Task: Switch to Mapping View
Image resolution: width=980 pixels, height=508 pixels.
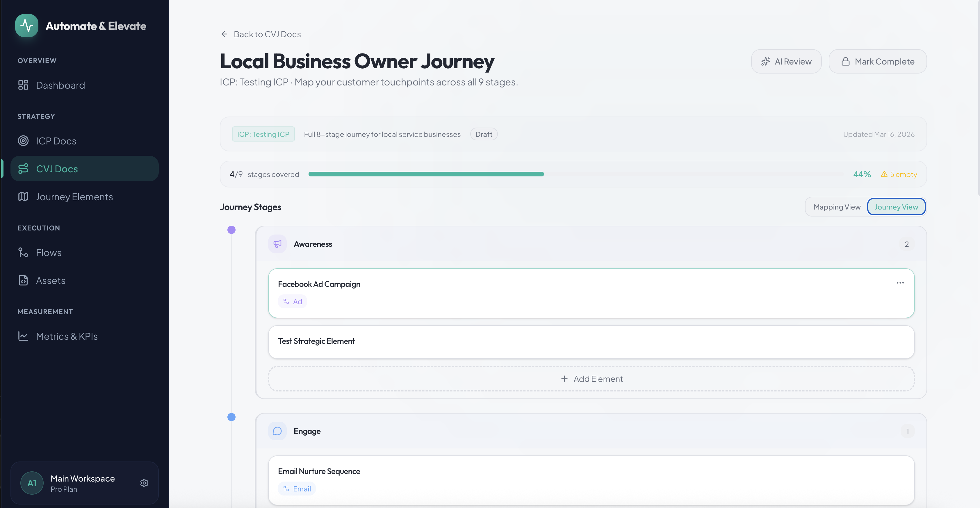Action: 837,207
